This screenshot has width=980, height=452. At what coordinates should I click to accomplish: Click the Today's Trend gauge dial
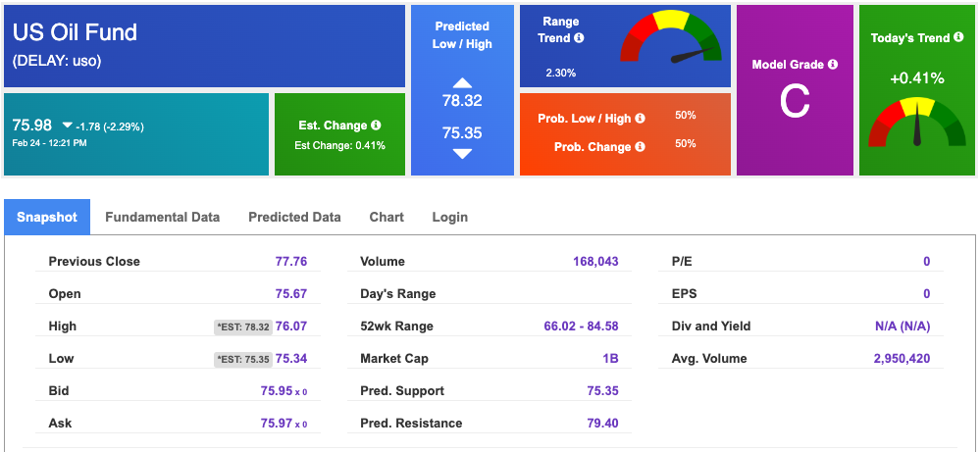tap(916, 123)
